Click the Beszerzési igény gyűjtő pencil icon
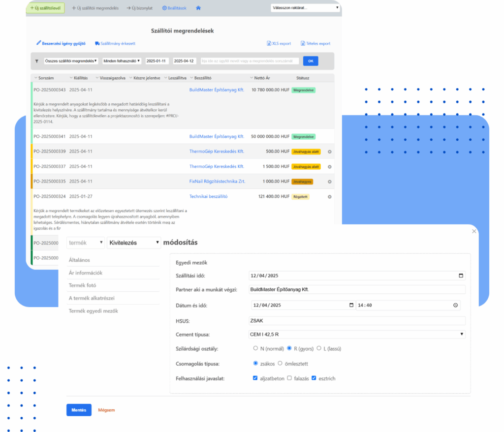This screenshot has width=504, height=432. 39,43
